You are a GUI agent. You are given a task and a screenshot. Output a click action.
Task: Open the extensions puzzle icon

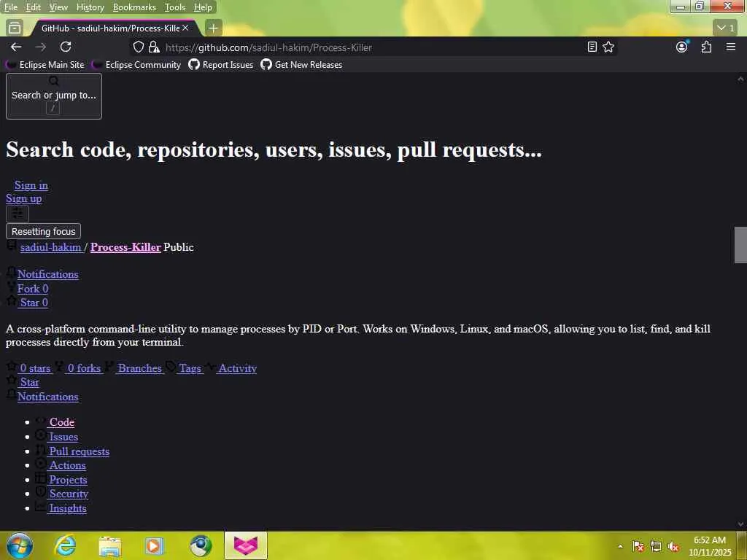click(706, 47)
